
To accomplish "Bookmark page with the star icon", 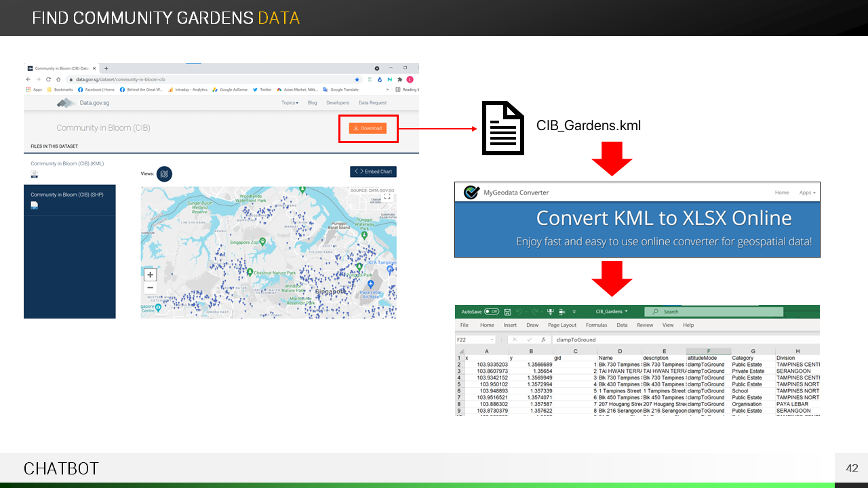I will (x=357, y=79).
